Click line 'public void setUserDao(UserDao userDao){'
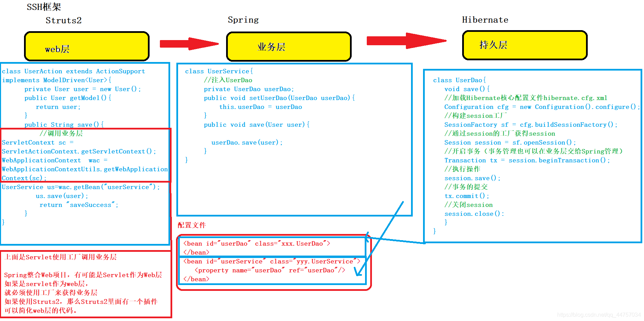The image size is (644, 321). [x=279, y=98]
